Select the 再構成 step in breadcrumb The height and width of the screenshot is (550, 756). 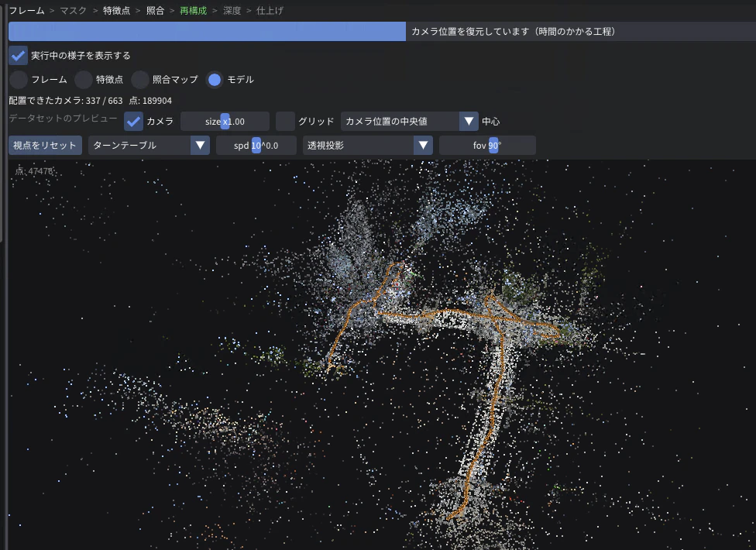(194, 11)
